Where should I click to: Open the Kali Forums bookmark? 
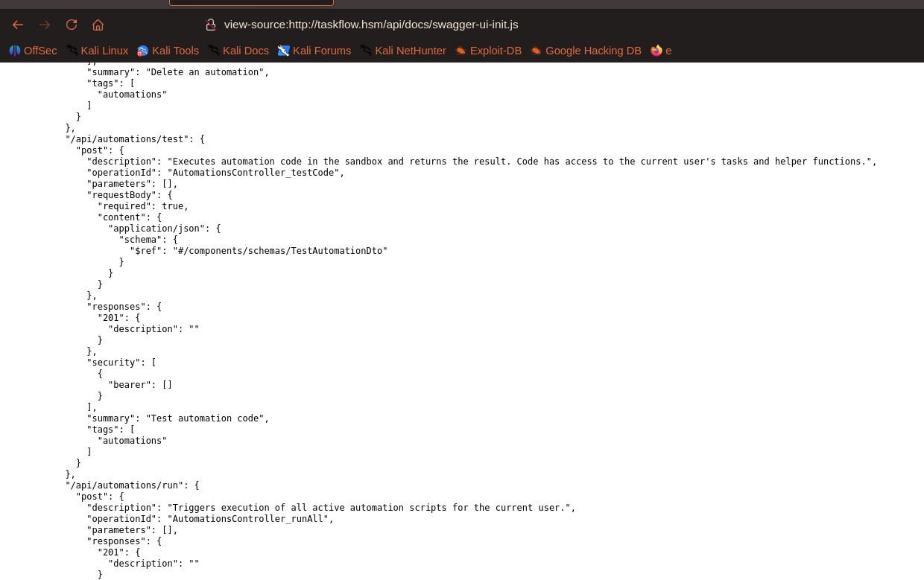(314, 51)
